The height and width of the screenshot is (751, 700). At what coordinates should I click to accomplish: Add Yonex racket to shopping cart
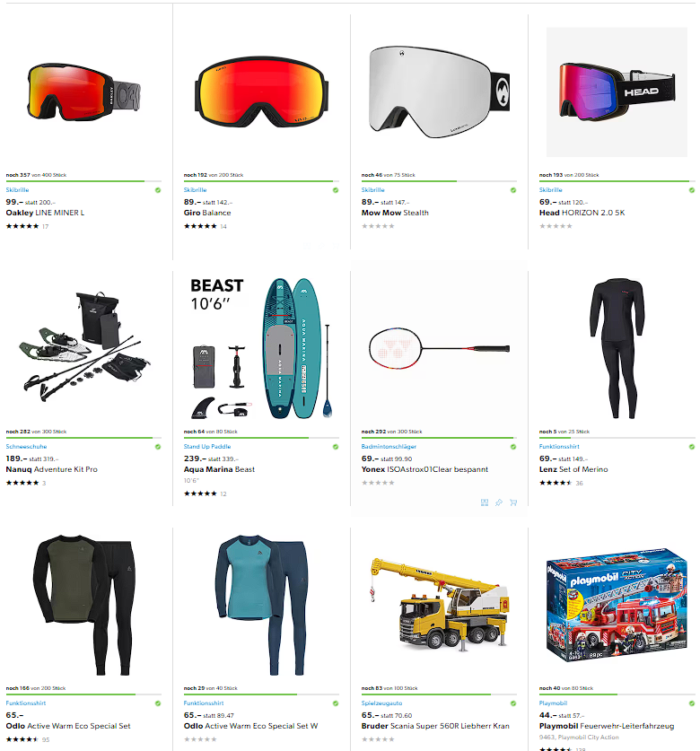coord(513,502)
